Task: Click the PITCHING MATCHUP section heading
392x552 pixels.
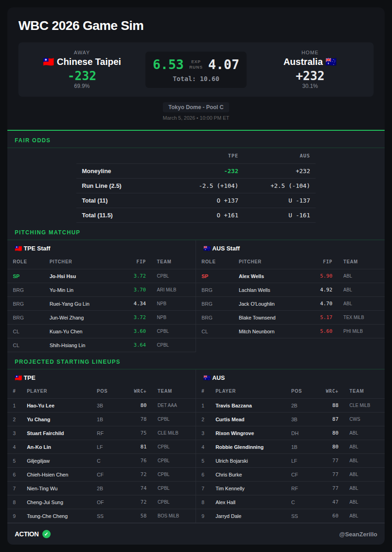Action: 47,232
